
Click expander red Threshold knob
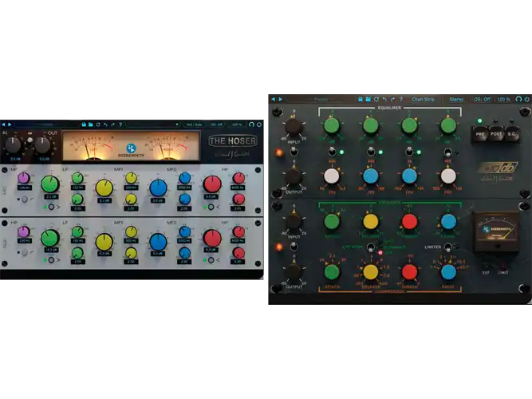coord(409,221)
